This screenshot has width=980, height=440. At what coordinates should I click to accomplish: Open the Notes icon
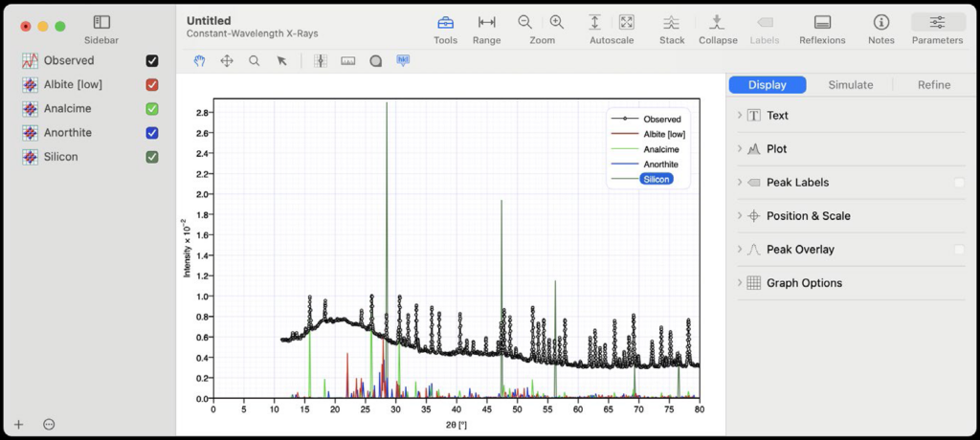[x=880, y=23]
